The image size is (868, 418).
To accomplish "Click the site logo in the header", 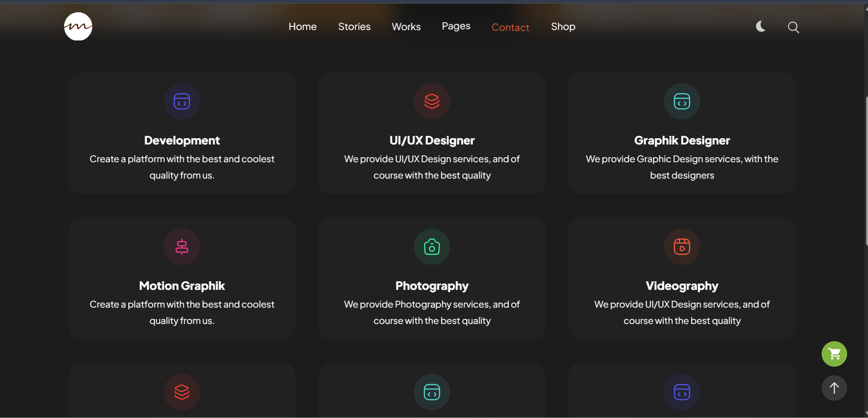I will coord(78,26).
